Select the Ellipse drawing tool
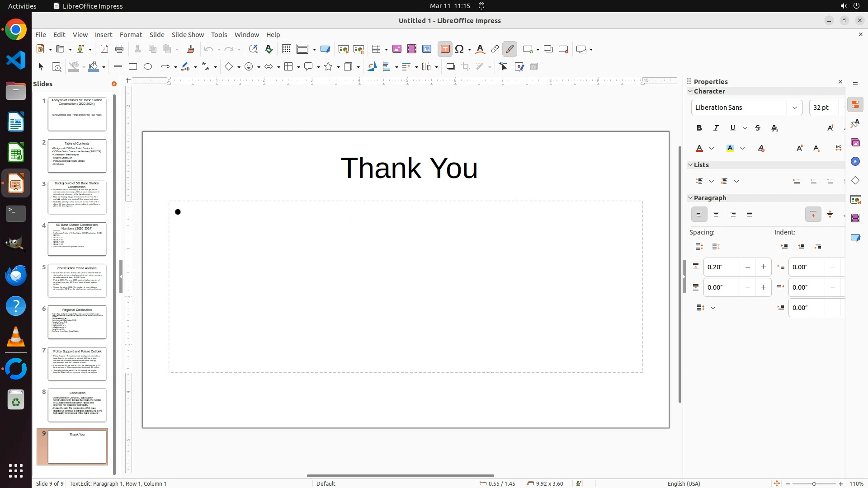The image size is (868, 488). [x=148, y=67]
